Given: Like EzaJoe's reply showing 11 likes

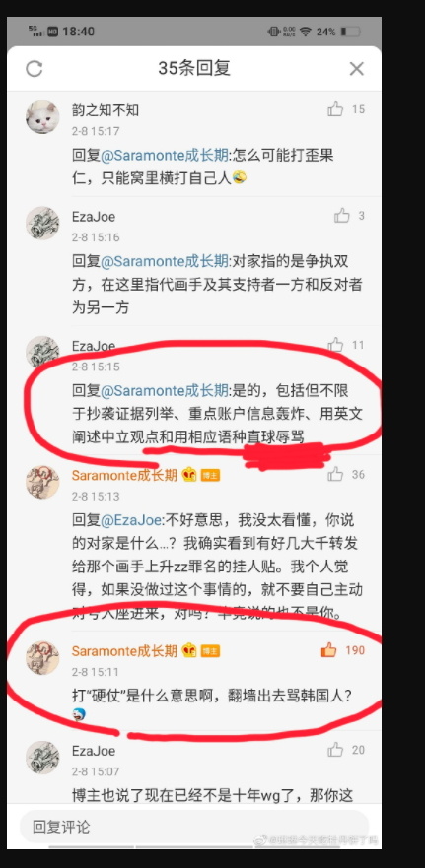Looking at the screenshot, I should click(x=335, y=346).
